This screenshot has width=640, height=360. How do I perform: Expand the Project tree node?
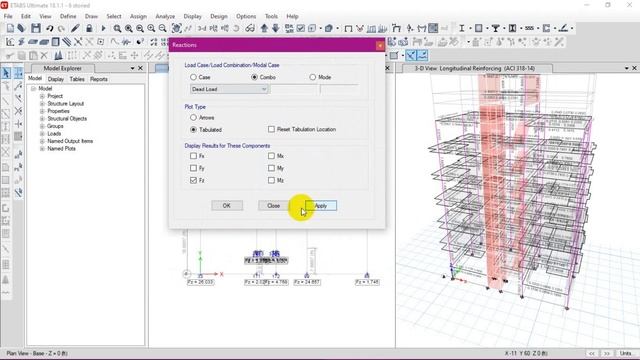[x=42, y=96]
